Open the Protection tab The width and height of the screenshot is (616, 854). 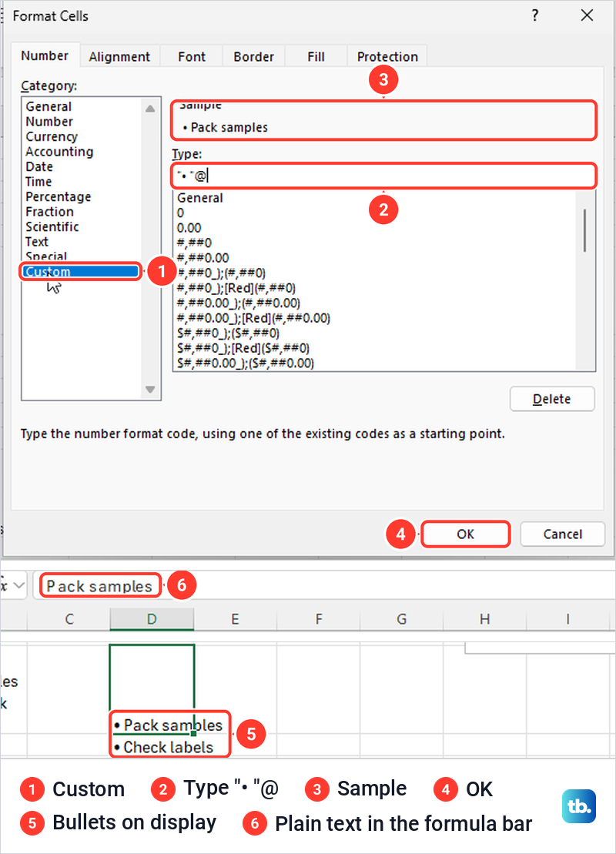387,57
